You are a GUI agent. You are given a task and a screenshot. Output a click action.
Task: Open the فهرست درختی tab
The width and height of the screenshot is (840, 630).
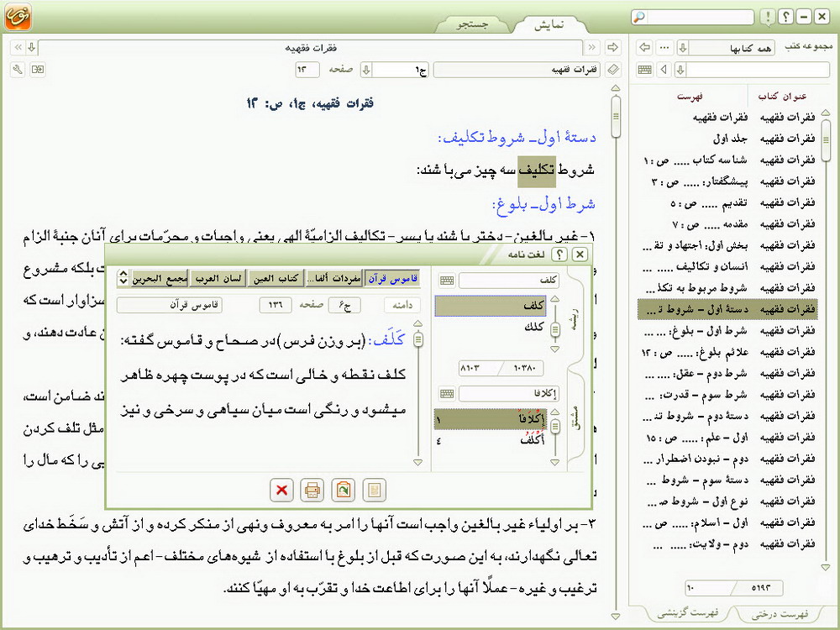(x=780, y=614)
